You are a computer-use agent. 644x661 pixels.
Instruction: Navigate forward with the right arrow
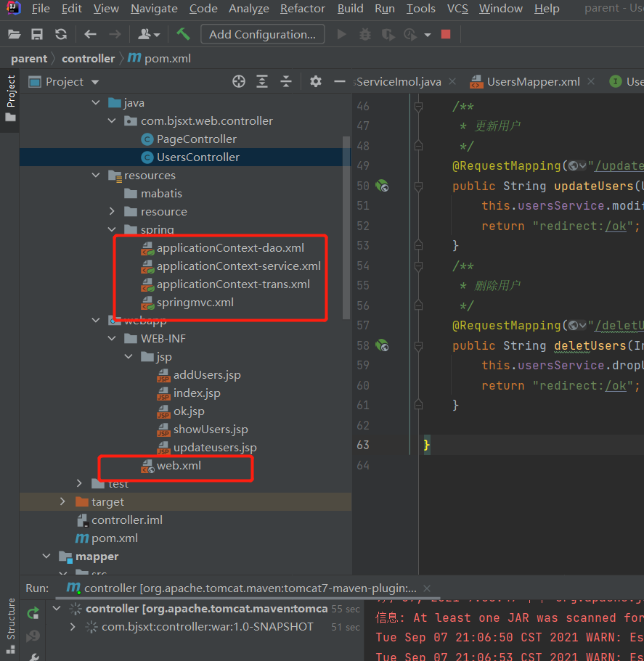click(115, 34)
